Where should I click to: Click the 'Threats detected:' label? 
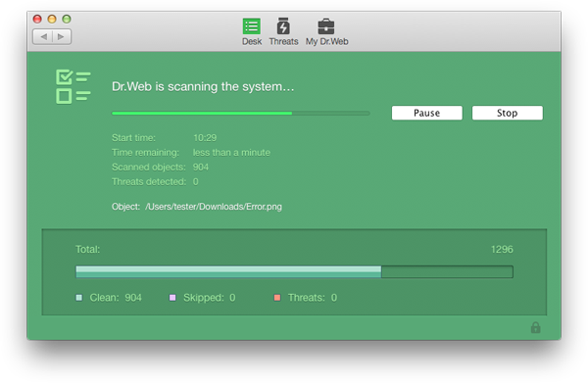point(149,182)
